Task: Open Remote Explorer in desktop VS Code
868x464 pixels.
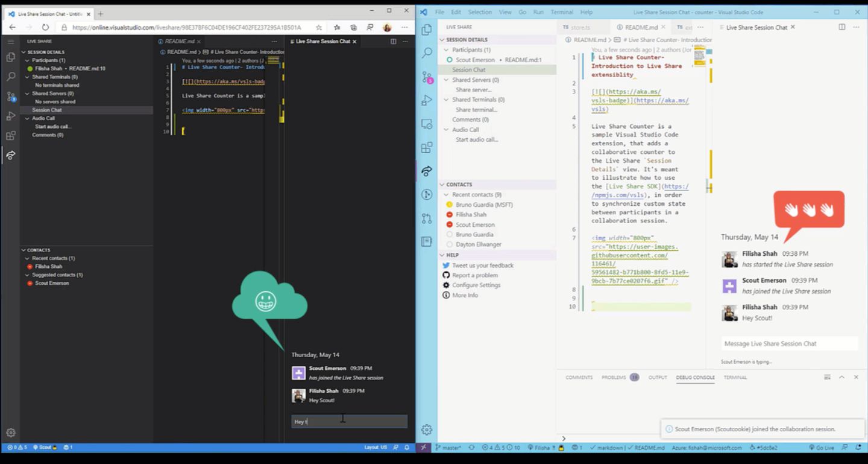Action: [427, 124]
